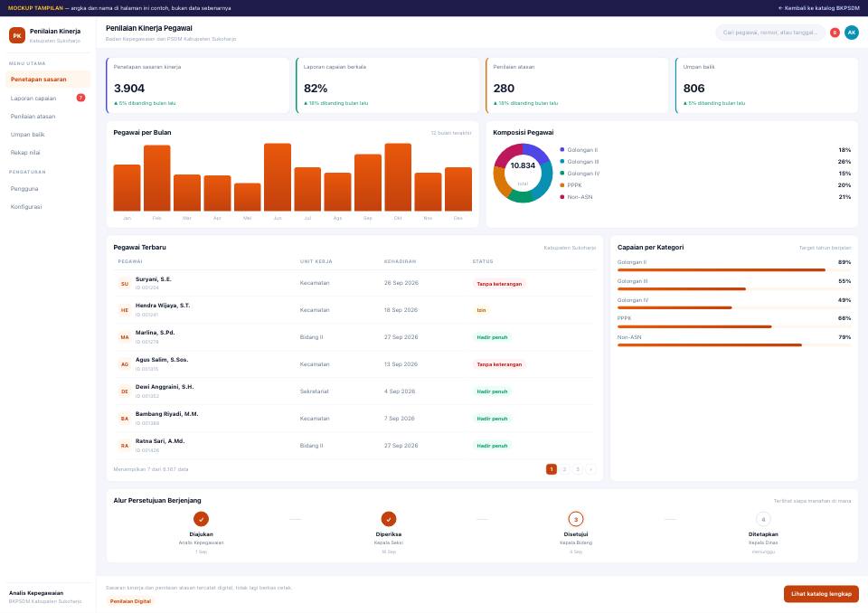Open the Penetapan sasaran kinerja 3.904 card
The height and width of the screenshot is (613, 868).
coord(198,85)
